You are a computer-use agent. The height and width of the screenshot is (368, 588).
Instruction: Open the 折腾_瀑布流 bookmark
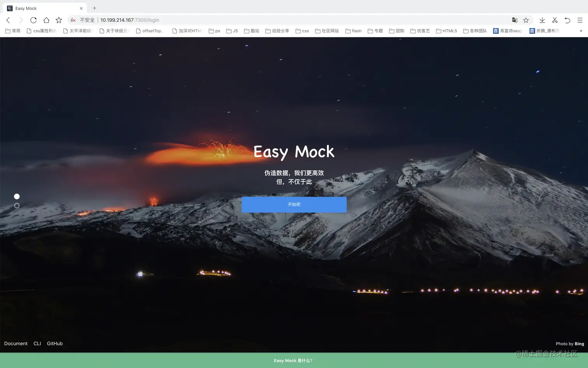click(x=544, y=31)
